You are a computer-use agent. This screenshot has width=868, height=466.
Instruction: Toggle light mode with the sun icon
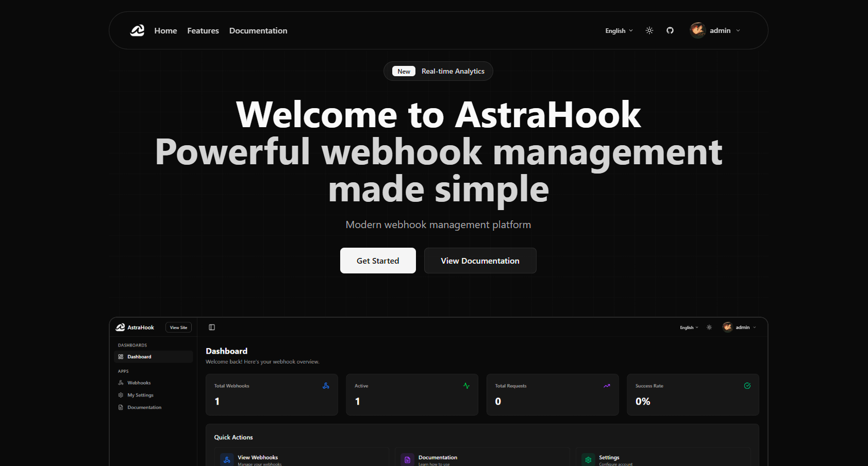[x=649, y=30]
